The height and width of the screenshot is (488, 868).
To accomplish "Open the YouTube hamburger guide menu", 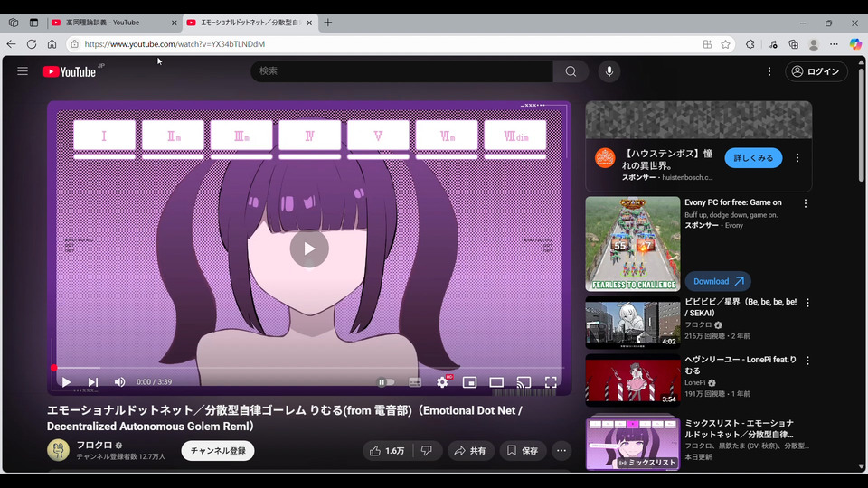I will point(23,71).
